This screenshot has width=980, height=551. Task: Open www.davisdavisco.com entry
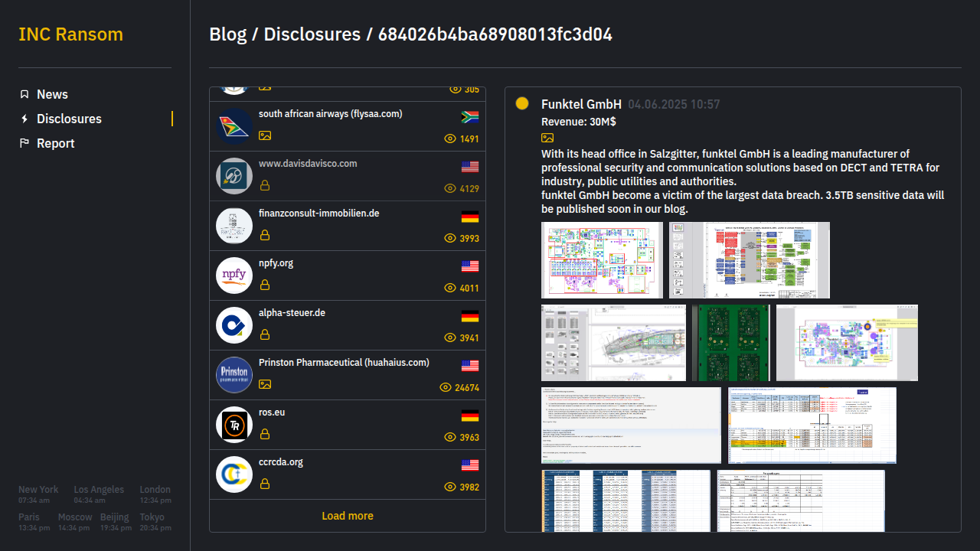348,176
